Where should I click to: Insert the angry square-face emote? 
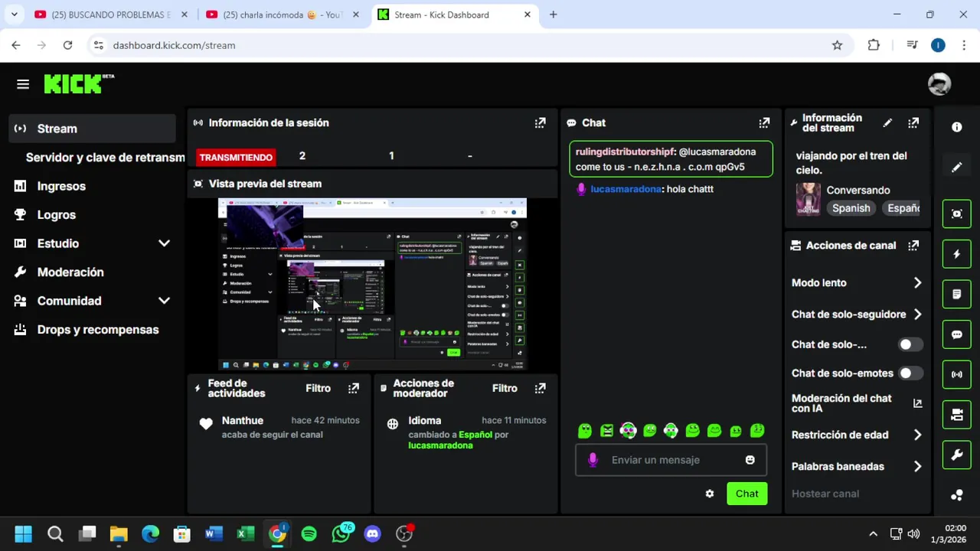(x=606, y=431)
